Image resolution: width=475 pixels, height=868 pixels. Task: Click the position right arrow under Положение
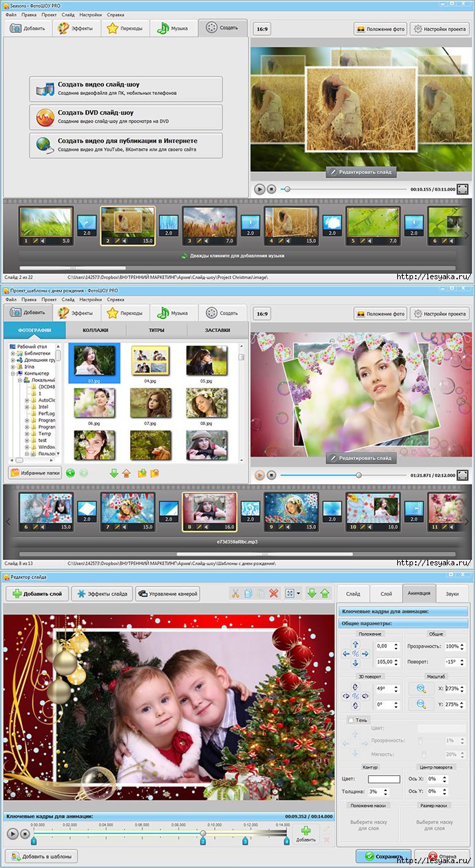(366, 653)
